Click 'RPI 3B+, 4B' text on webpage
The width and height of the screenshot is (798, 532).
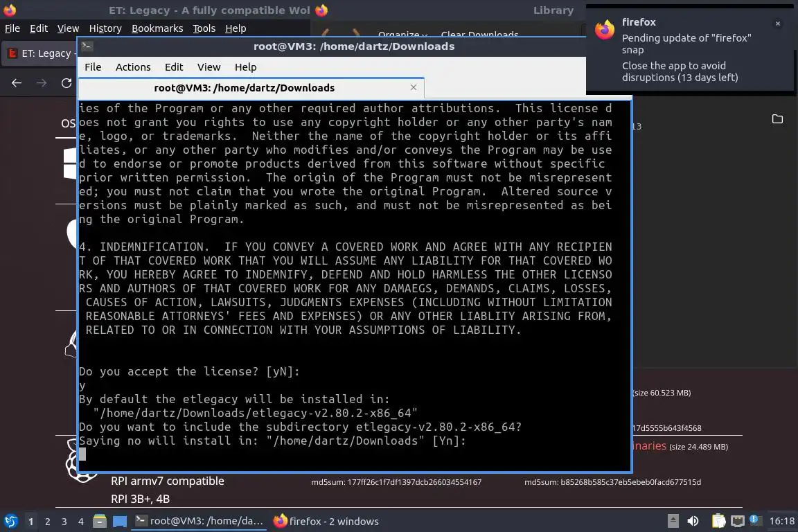141,499
